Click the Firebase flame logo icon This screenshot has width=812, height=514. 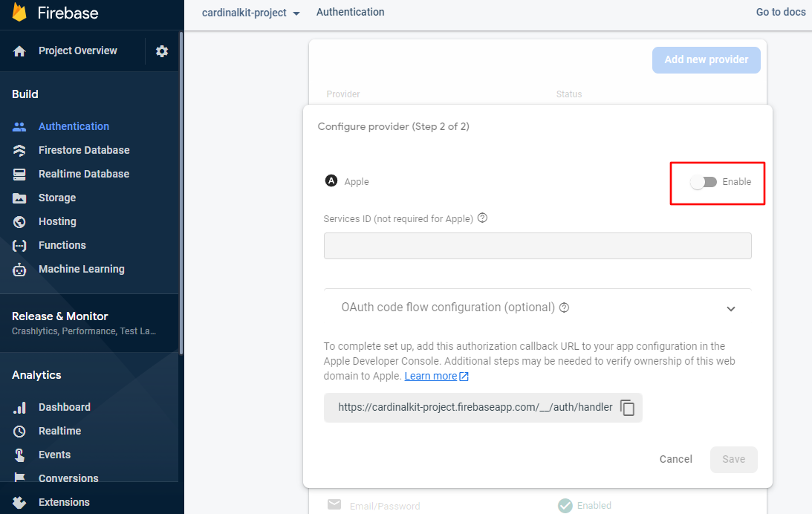[19, 13]
